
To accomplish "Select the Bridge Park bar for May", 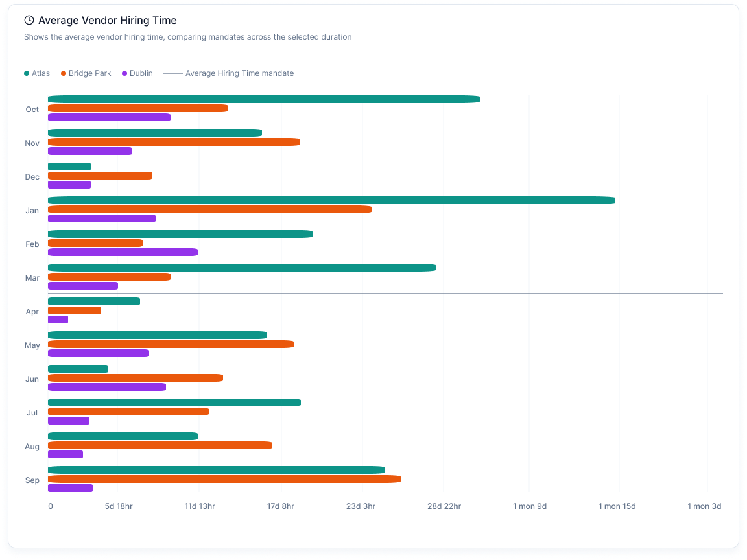I will [171, 344].
